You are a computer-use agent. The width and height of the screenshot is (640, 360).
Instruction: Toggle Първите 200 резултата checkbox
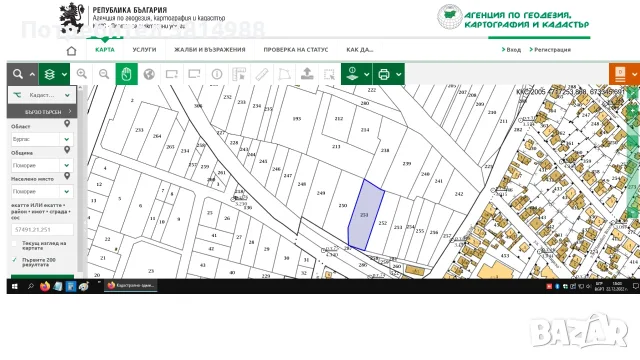tap(15, 260)
